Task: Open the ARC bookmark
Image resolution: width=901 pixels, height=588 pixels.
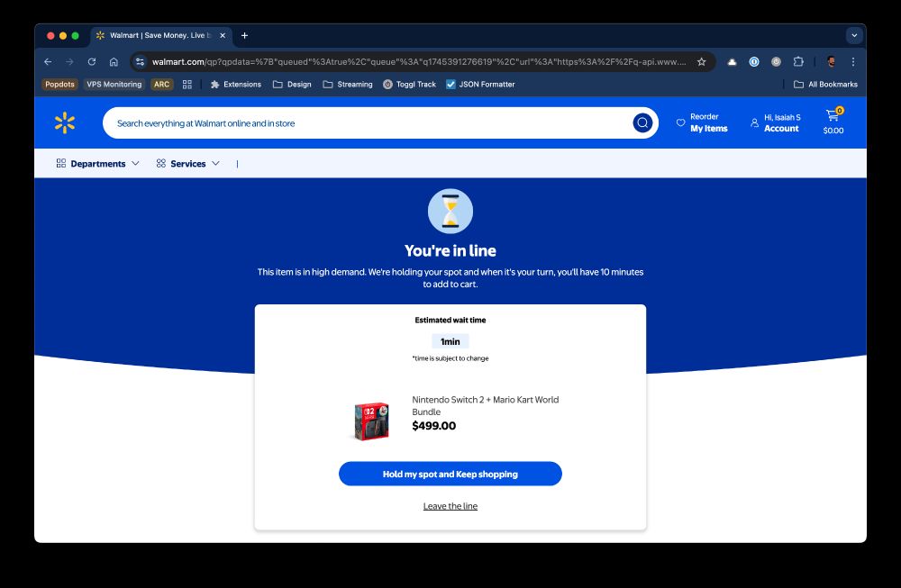Action: [x=161, y=85]
